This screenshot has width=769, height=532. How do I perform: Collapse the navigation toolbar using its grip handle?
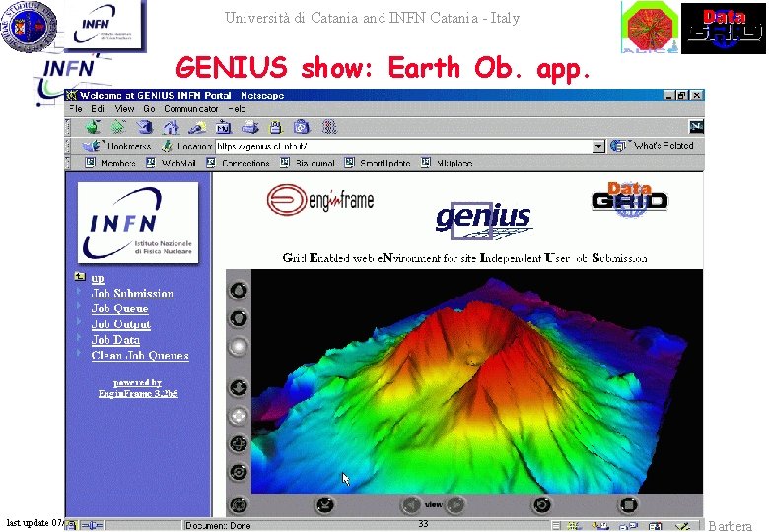(69, 127)
